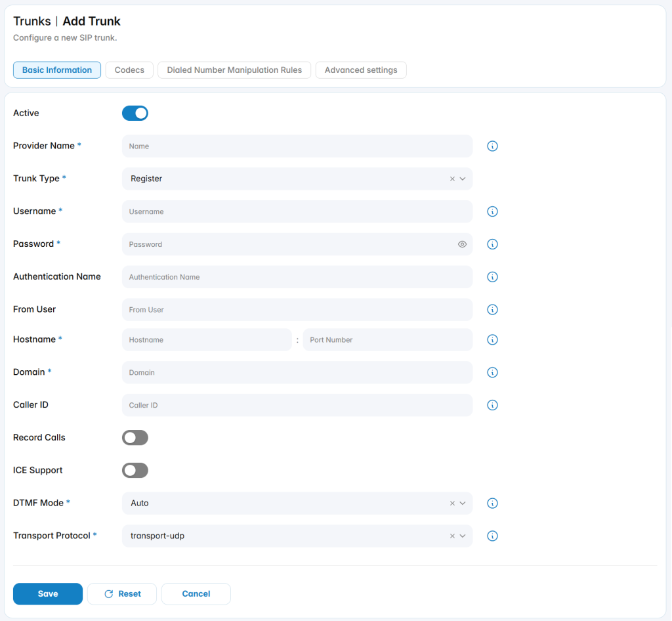The height and width of the screenshot is (621, 672).
Task: Focus the Authentication Name input
Action: pos(297,277)
